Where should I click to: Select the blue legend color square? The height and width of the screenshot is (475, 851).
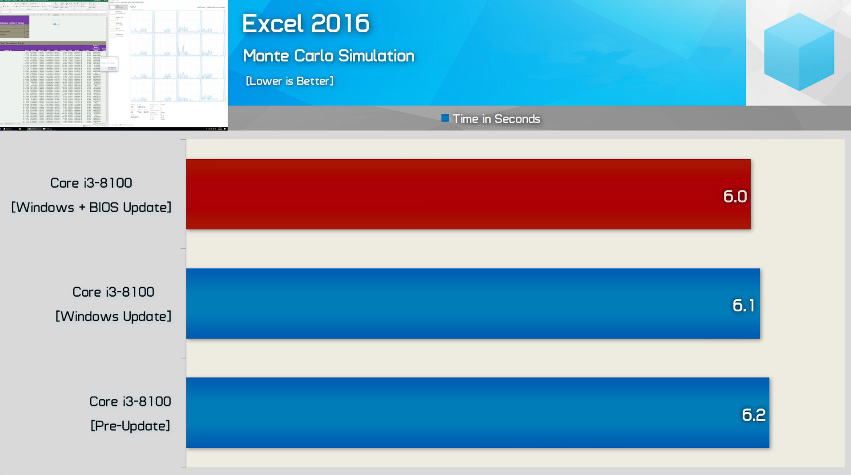pyautogui.click(x=445, y=118)
